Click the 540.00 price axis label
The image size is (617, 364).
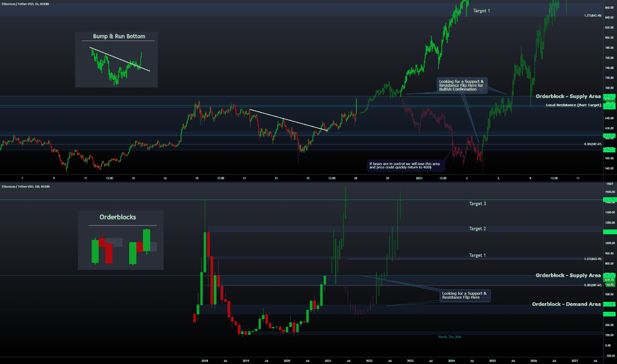click(610, 168)
